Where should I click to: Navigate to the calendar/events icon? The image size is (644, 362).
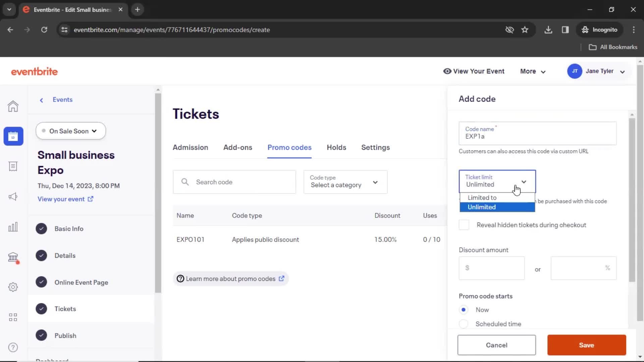pyautogui.click(x=13, y=136)
